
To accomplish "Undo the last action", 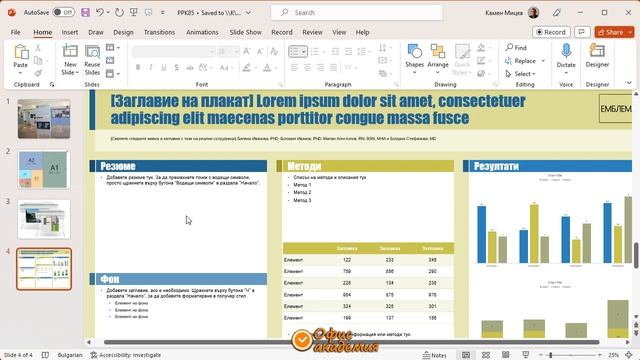I will (99, 13).
